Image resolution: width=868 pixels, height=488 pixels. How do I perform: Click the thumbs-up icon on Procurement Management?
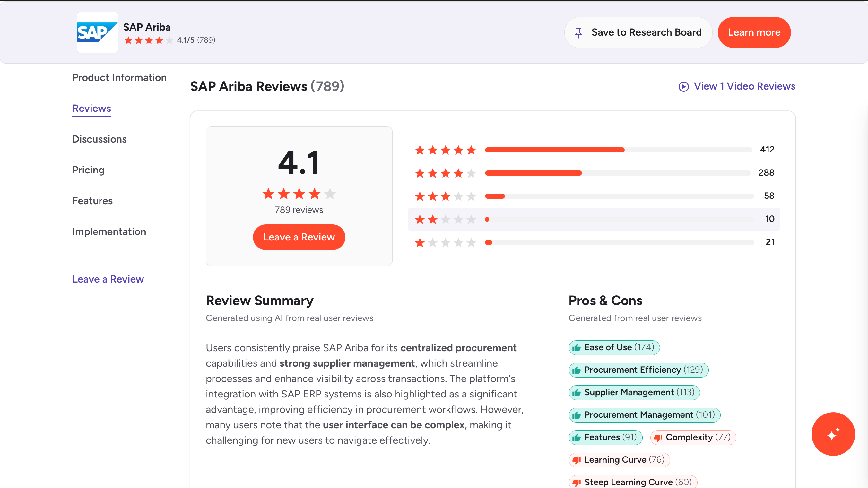point(576,415)
